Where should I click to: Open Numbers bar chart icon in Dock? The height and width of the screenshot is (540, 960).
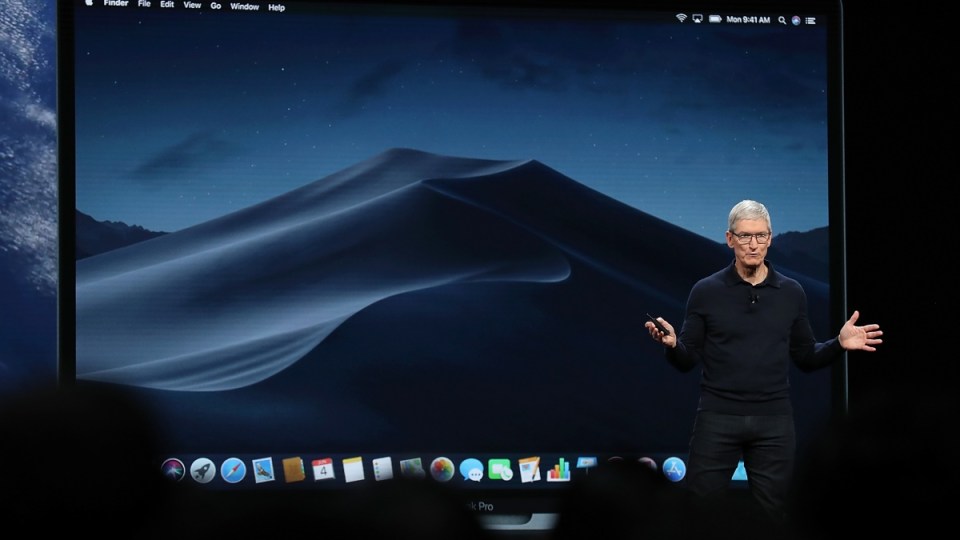click(558, 470)
